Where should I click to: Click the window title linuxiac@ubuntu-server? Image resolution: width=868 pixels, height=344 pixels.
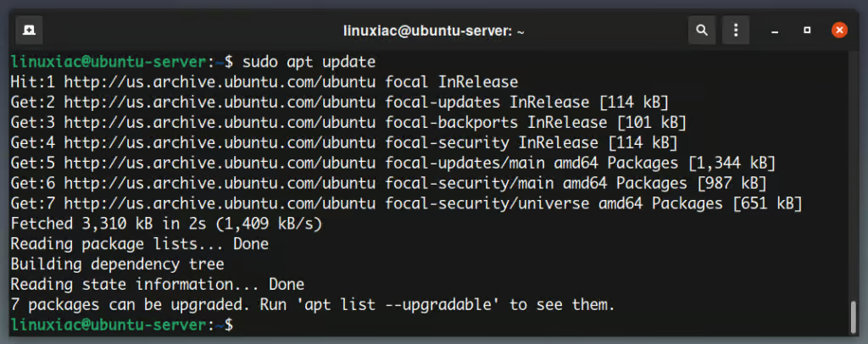click(x=434, y=31)
